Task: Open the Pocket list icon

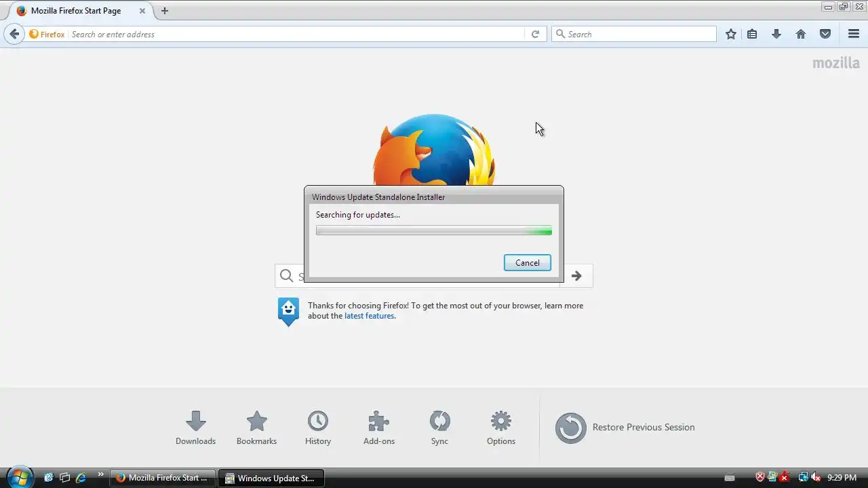Action: [825, 34]
